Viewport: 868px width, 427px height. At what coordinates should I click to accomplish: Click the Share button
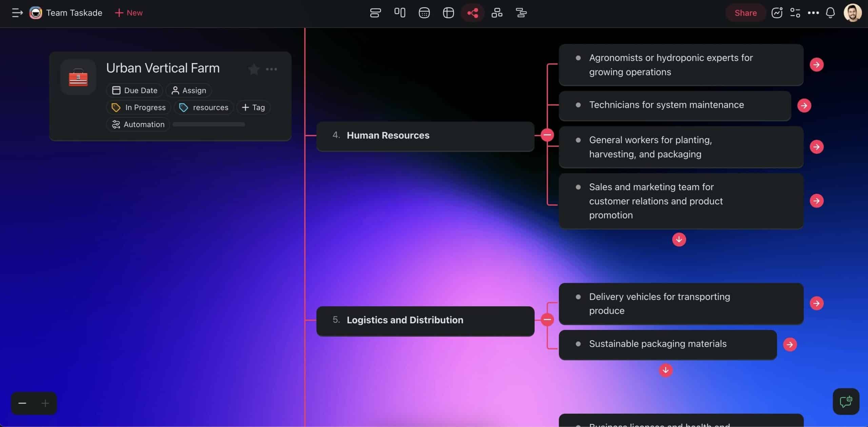pyautogui.click(x=746, y=13)
